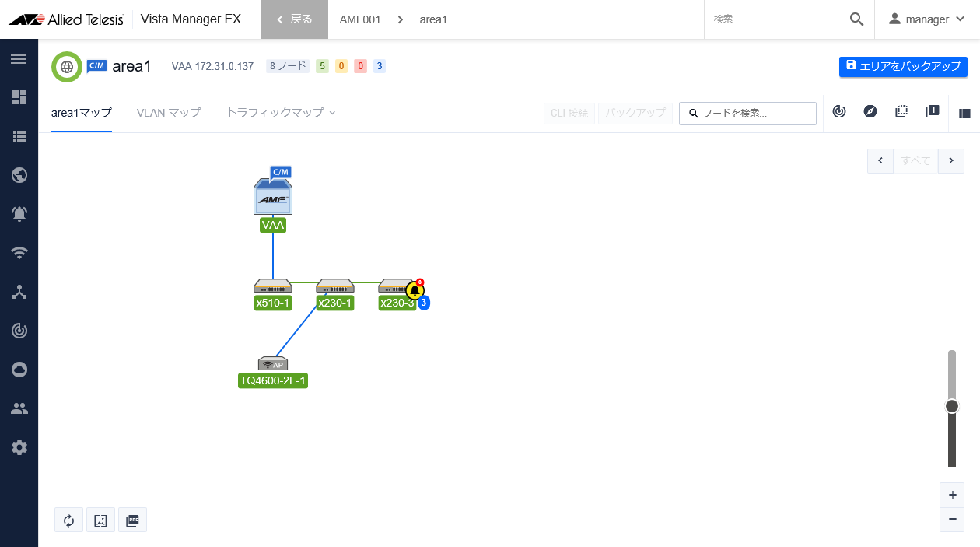Click the バックアップ button in the map toolbar
This screenshot has width=980, height=547.
[635, 113]
